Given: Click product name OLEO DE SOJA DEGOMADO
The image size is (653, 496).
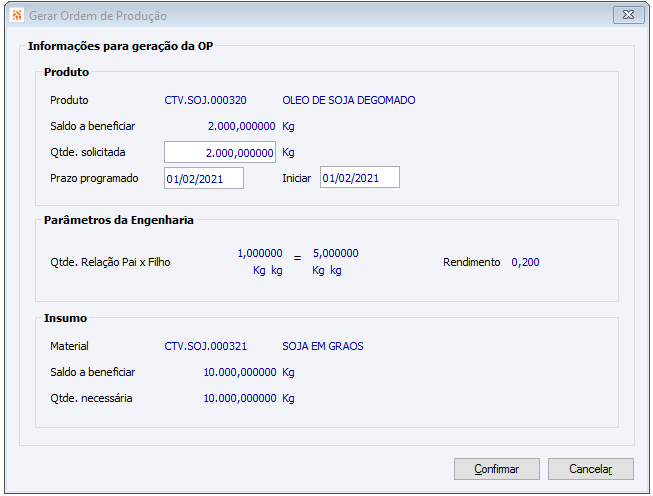Looking at the screenshot, I should (349, 100).
